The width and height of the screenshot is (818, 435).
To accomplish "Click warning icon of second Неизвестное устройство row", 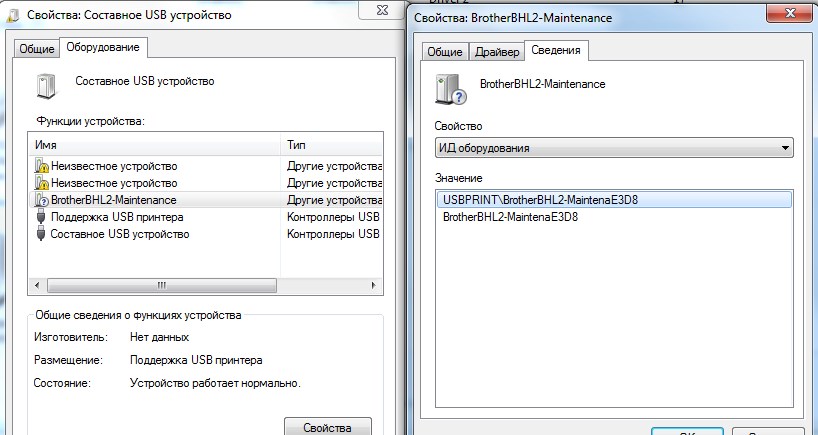I will pos(41,183).
